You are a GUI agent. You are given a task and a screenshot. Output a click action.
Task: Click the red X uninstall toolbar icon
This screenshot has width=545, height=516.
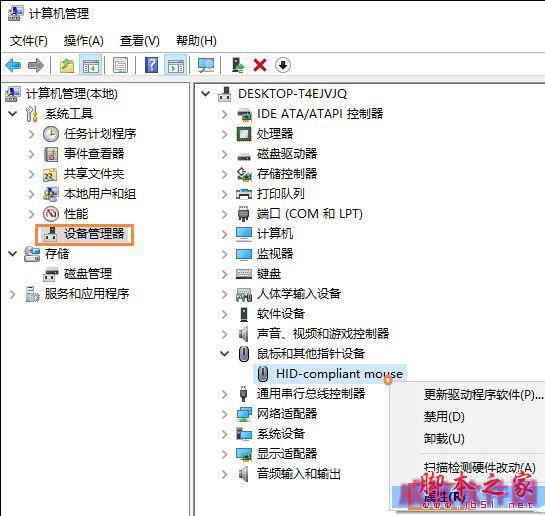260,65
